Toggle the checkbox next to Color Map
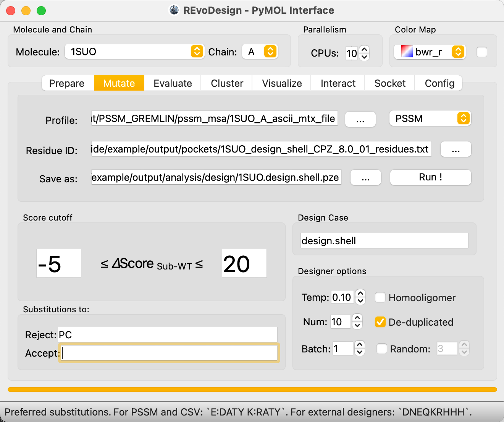 (x=482, y=52)
